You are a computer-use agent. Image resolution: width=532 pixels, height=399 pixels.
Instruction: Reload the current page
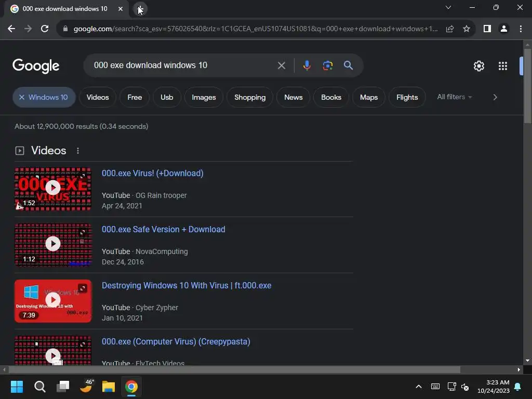coord(45,29)
